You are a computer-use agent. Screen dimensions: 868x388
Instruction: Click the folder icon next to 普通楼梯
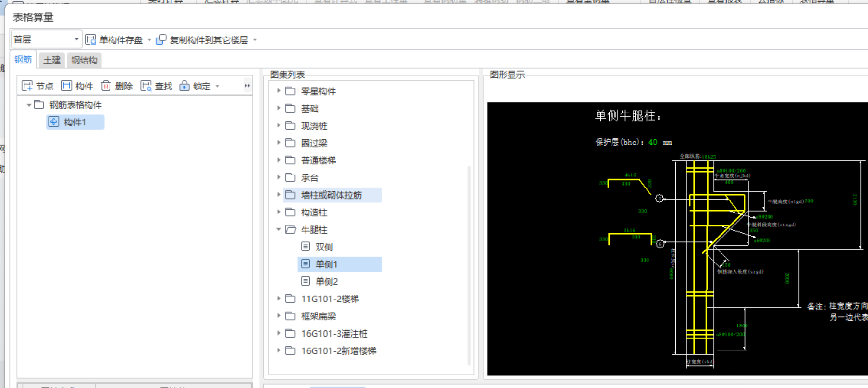click(291, 160)
